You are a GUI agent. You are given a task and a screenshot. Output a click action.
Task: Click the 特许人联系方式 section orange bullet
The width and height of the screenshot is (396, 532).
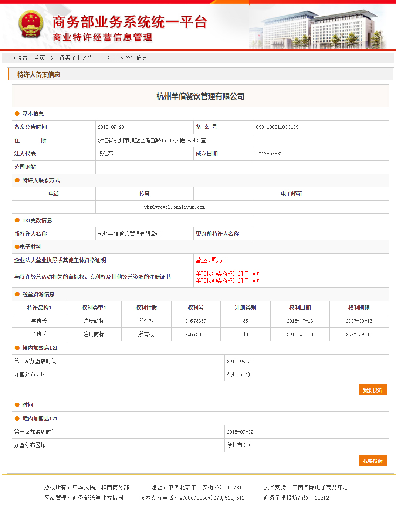coord(17,180)
